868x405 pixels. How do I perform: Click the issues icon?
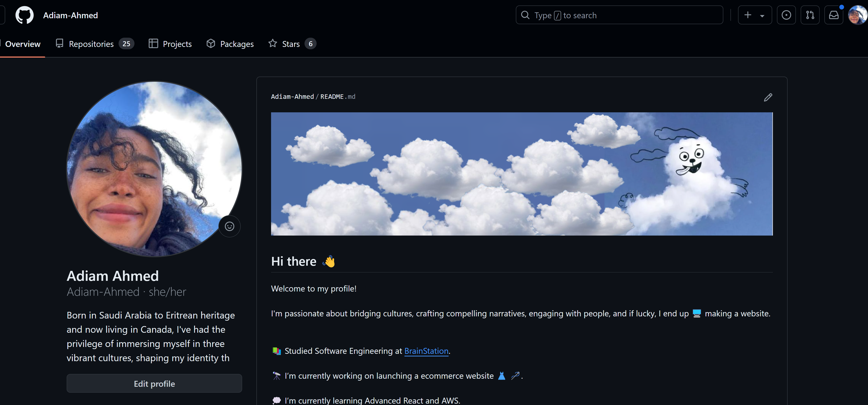click(x=786, y=15)
